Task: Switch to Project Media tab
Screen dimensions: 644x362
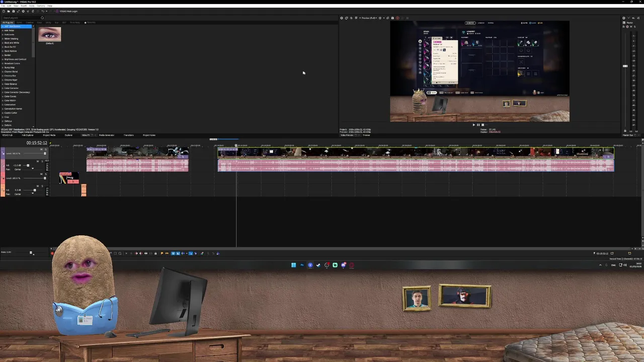Action: tap(49, 135)
